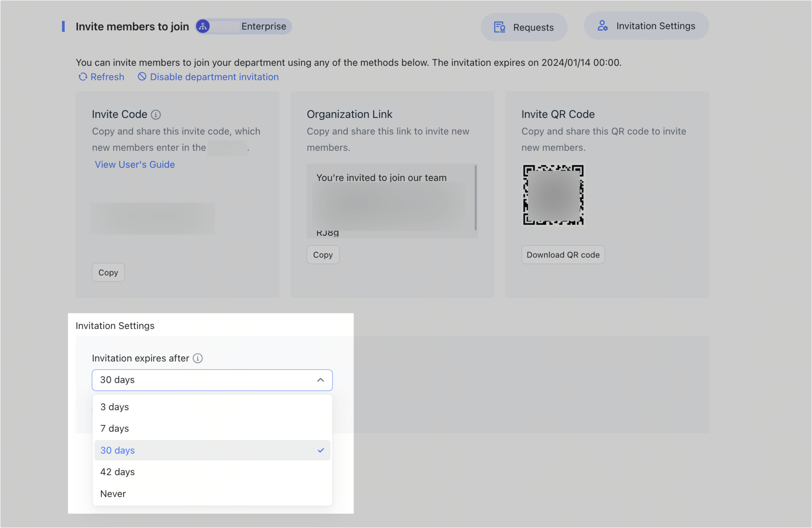Click the Refresh circular arrow icon
Viewport: 812px width, 528px height.
coord(83,77)
